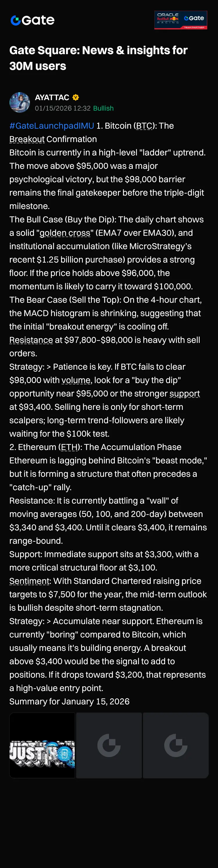218x868 pixels.
Task: Open the underlined volume term
Action: coord(76,380)
